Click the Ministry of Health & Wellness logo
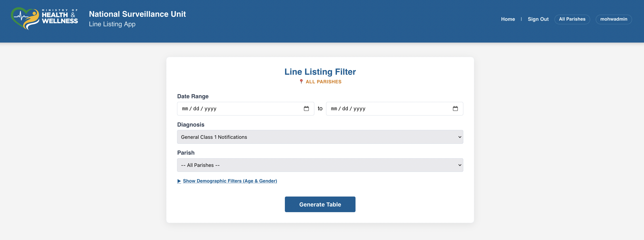 click(x=44, y=19)
